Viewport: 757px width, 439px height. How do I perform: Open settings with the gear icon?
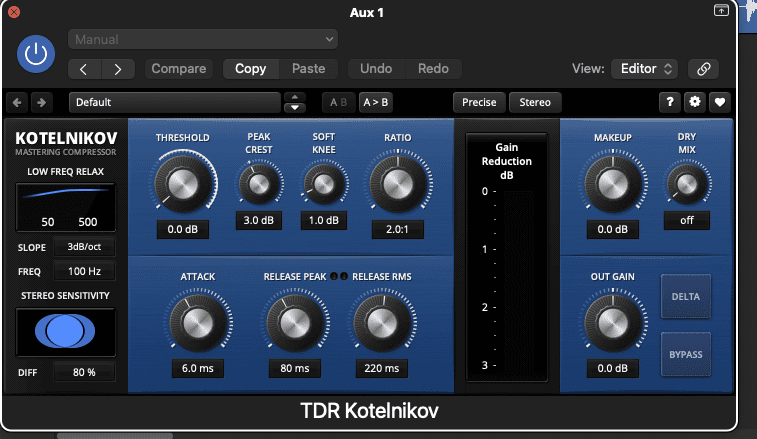tap(695, 102)
